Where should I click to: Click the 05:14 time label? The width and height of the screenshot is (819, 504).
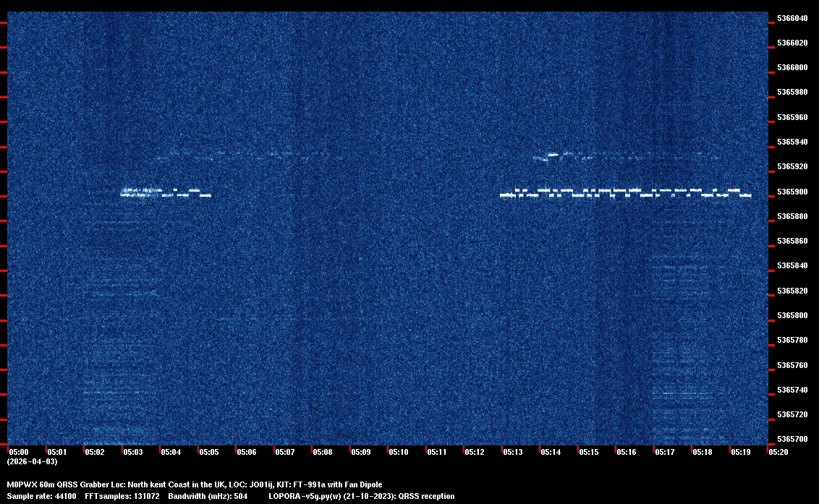click(x=551, y=452)
